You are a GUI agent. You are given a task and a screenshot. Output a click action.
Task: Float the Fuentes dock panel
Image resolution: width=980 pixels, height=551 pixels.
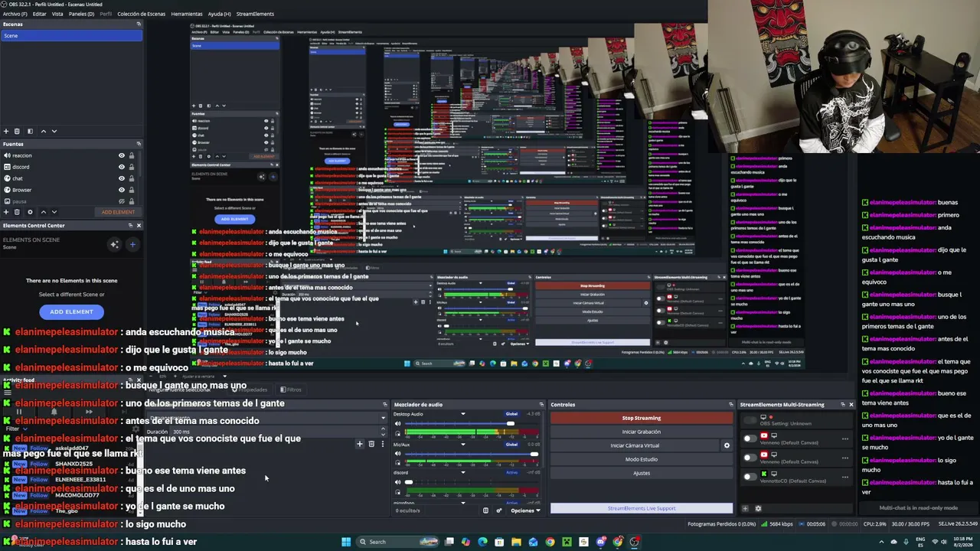tap(139, 144)
